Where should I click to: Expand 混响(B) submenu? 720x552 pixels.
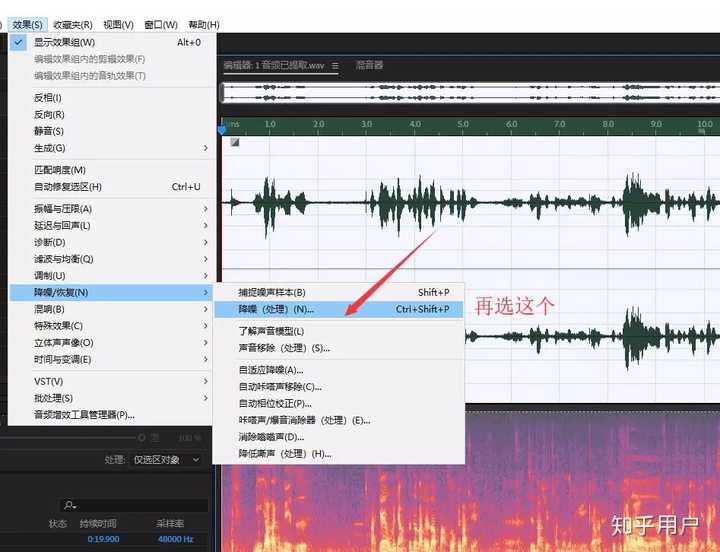point(112,309)
